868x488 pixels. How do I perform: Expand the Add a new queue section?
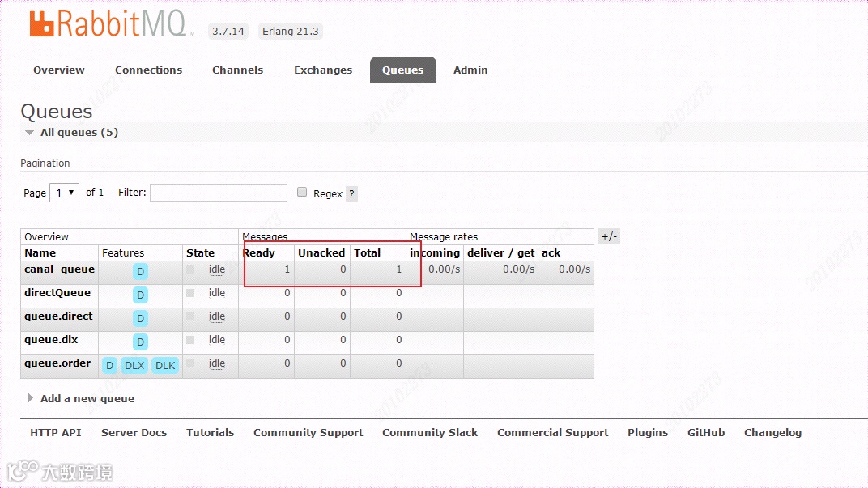(x=81, y=398)
